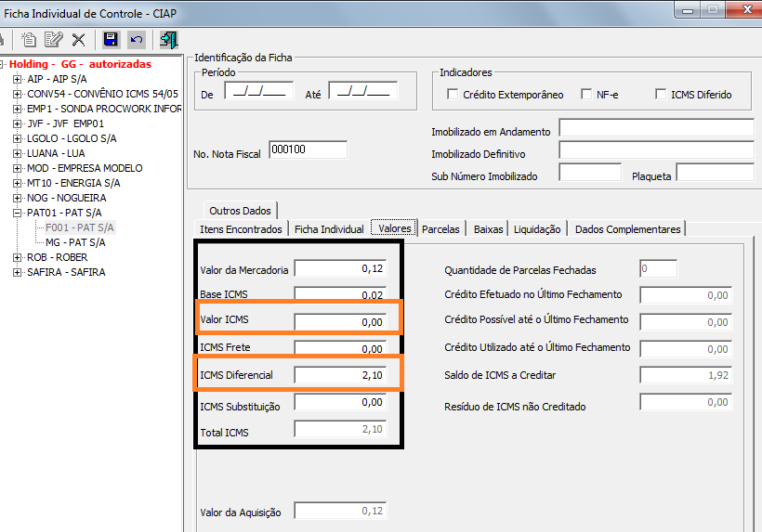This screenshot has height=532, width=762.
Task: Click the ICMS Diferencial value field
Action: pyautogui.click(x=340, y=376)
